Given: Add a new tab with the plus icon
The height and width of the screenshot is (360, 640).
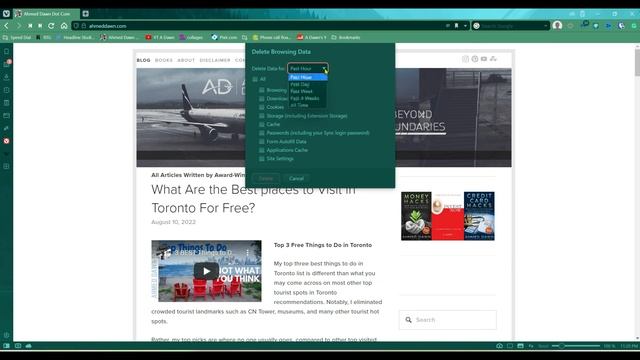Looking at the screenshot, I should pyautogui.click(x=85, y=14).
